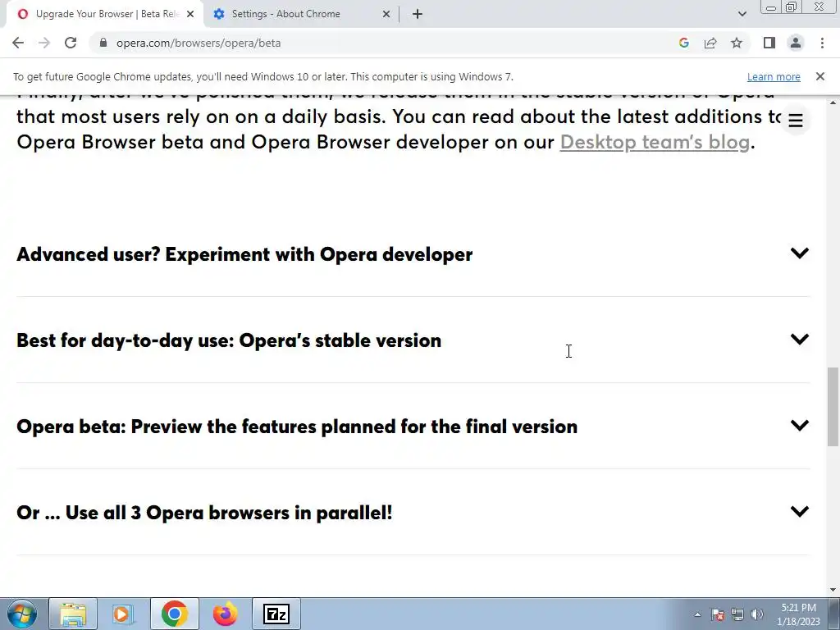Click the browser Back arrow
The width and height of the screenshot is (840, 630).
pos(18,43)
